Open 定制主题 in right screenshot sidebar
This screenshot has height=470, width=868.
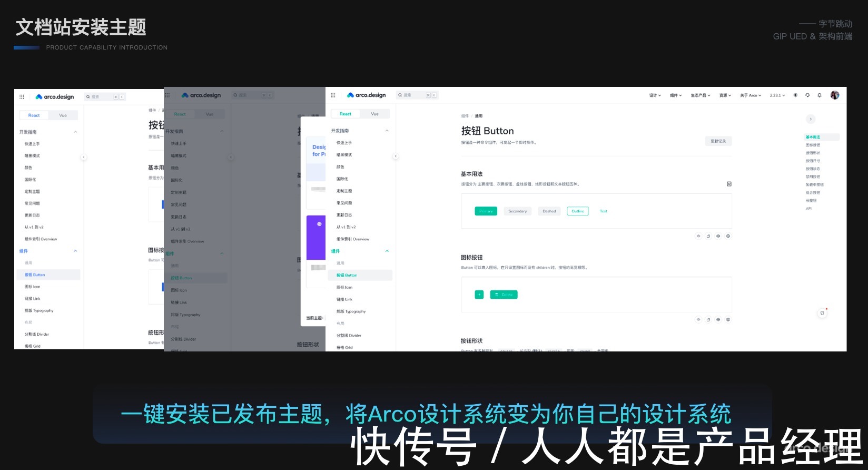tap(344, 191)
